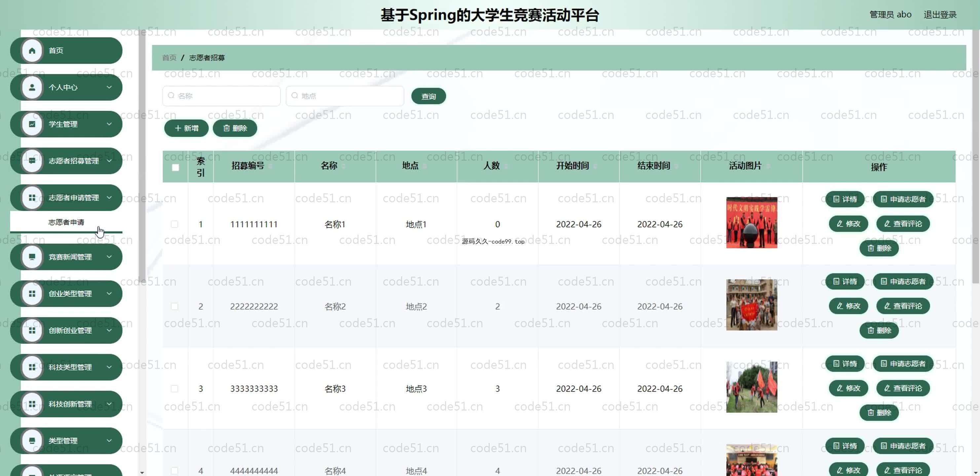Open 详情 for 名称1 row
Viewport: 980px width, 476px height.
point(845,199)
